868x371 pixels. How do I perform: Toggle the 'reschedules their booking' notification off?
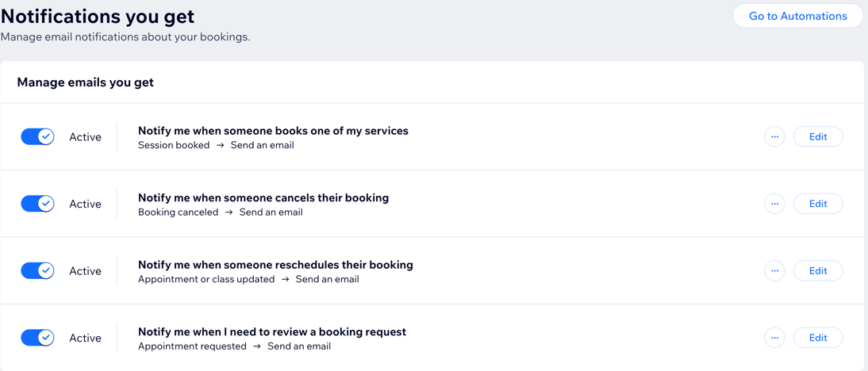click(x=37, y=271)
